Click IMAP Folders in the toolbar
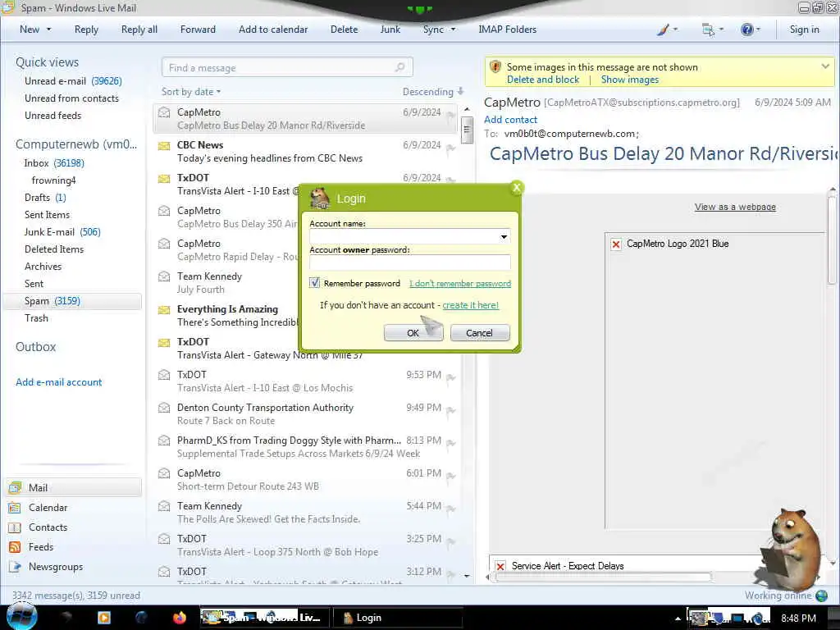Viewport: 840px width, 630px height. (507, 30)
